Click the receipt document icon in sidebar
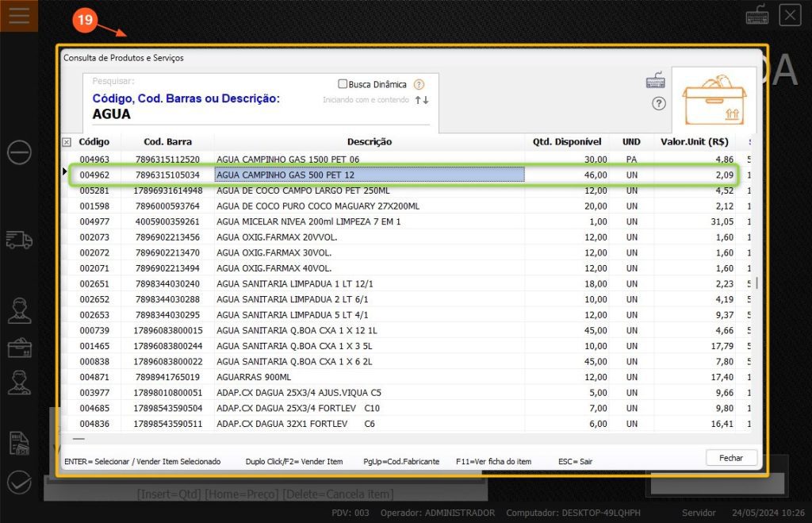 pyautogui.click(x=19, y=443)
